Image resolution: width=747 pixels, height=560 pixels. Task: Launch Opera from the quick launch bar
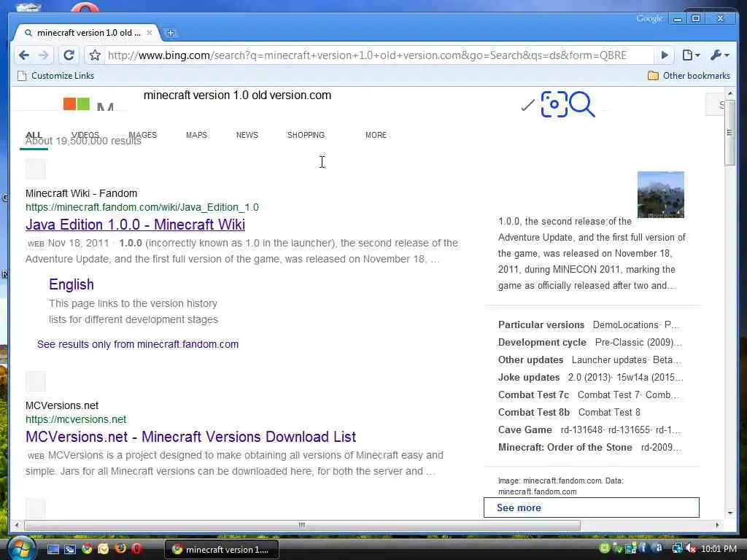[x=136, y=549]
